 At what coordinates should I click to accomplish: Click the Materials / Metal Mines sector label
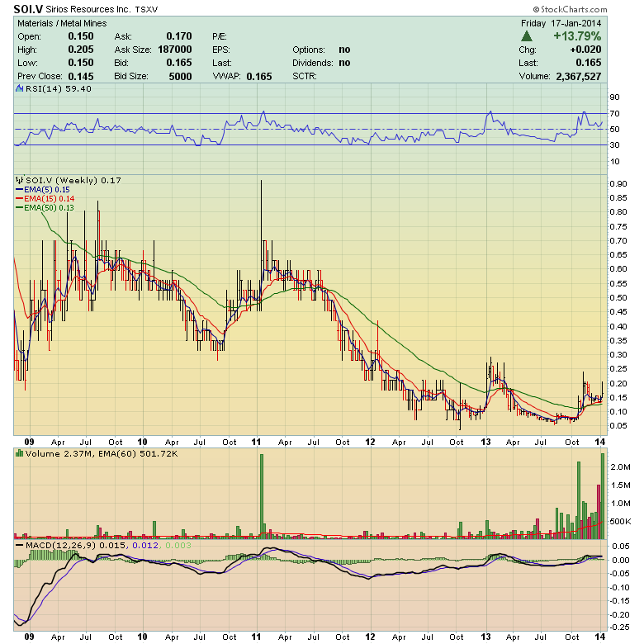click(62, 23)
